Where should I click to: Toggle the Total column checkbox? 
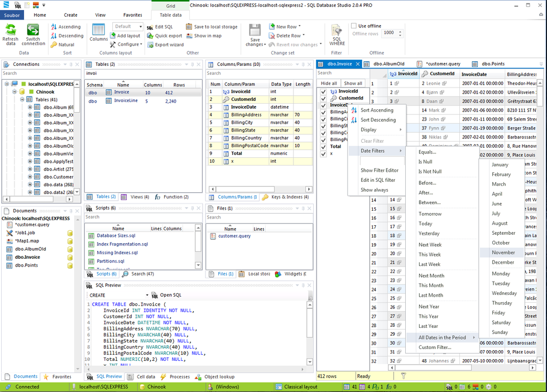click(x=323, y=146)
